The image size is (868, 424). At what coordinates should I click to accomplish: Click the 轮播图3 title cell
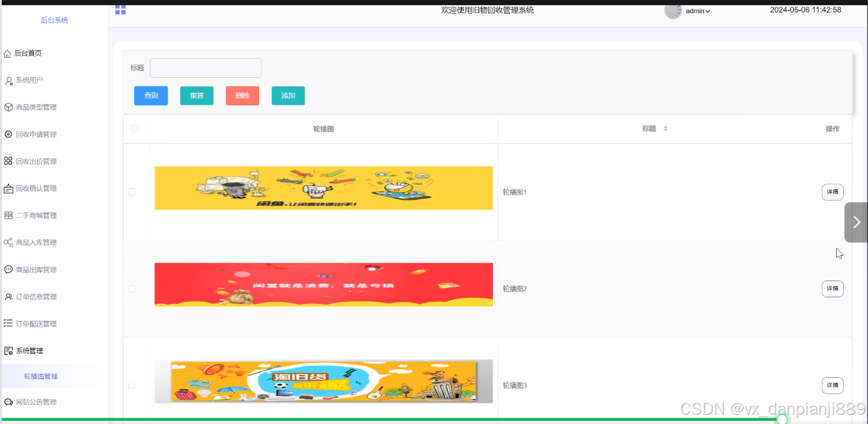pyautogui.click(x=515, y=386)
